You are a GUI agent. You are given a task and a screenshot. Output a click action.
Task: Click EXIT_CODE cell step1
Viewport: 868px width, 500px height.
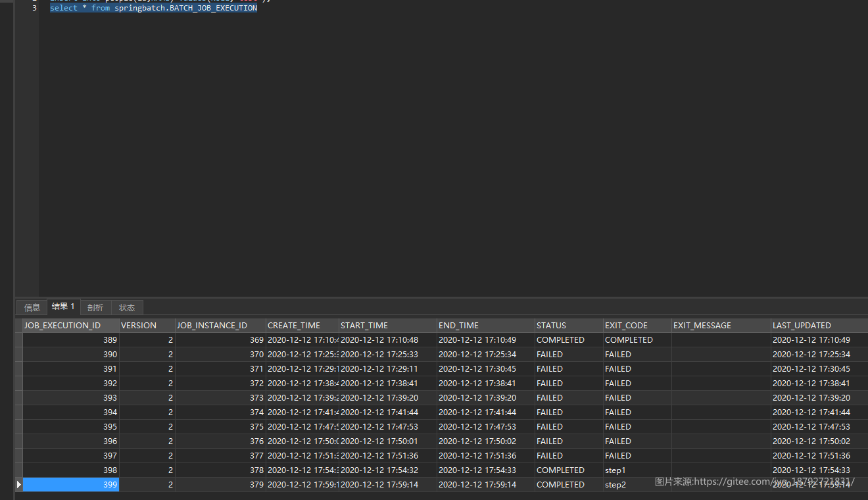click(x=637, y=470)
